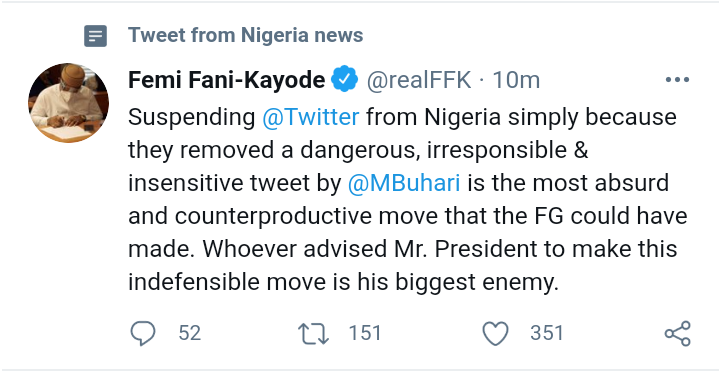
Task: Click the like count 351
Action: click(546, 333)
